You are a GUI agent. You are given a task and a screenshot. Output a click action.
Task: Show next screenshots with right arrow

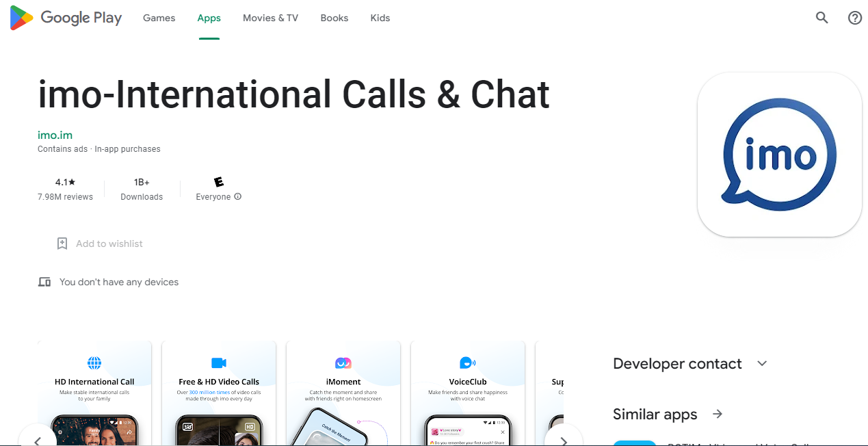point(564,438)
